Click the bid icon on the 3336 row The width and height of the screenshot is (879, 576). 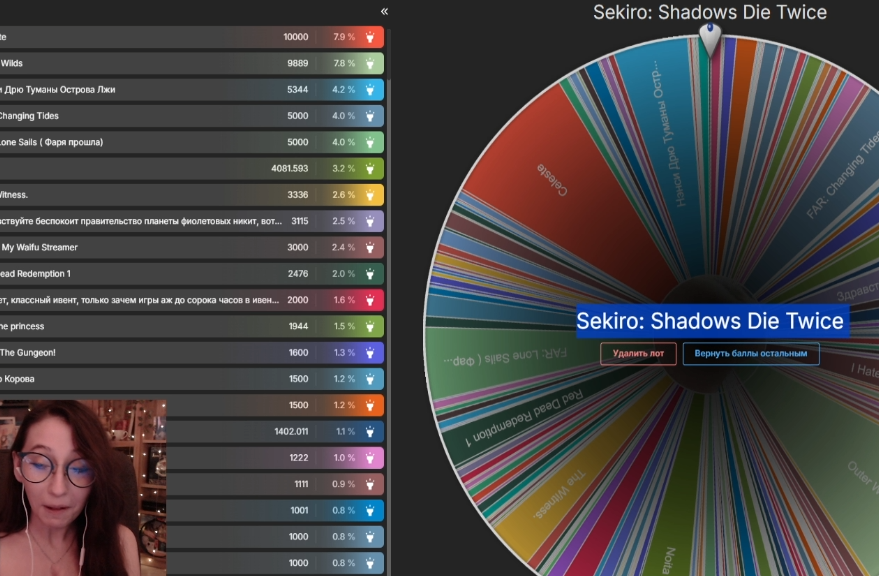[370, 195]
